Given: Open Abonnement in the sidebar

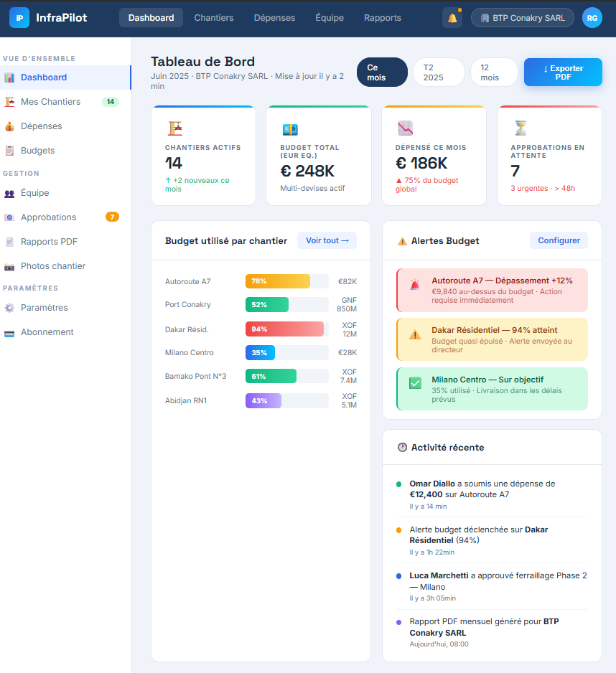Looking at the screenshot, I should tap(65, 332).
